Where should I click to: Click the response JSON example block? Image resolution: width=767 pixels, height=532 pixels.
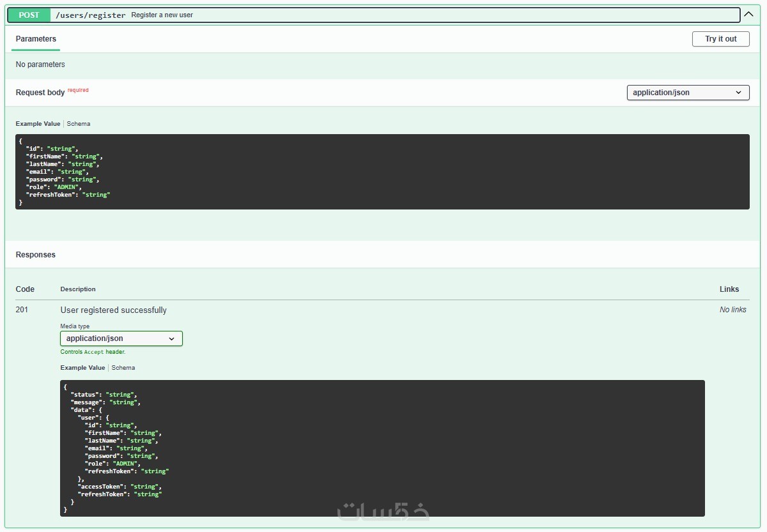pos(382,448)
